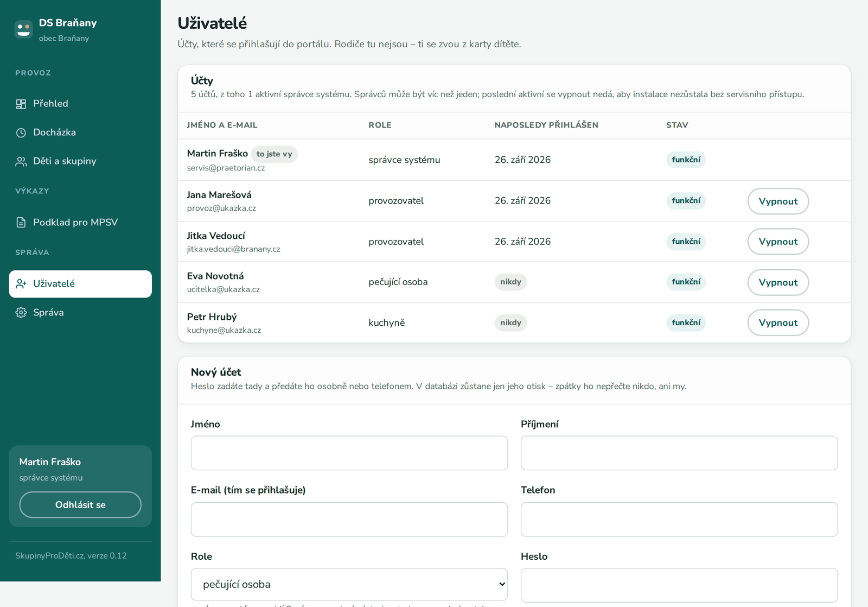The height and width of the screenshot is (607, 868).
Task: Click the email kuchyne@ukazka.cz
Action: (224, 330)
